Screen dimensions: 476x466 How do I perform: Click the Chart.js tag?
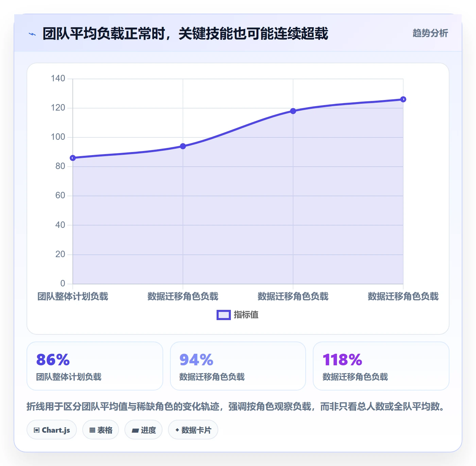(52, 430)
